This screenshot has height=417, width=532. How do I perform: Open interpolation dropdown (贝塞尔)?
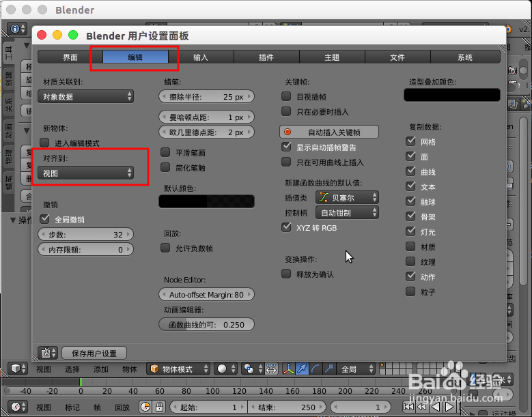tap(347, 198)
